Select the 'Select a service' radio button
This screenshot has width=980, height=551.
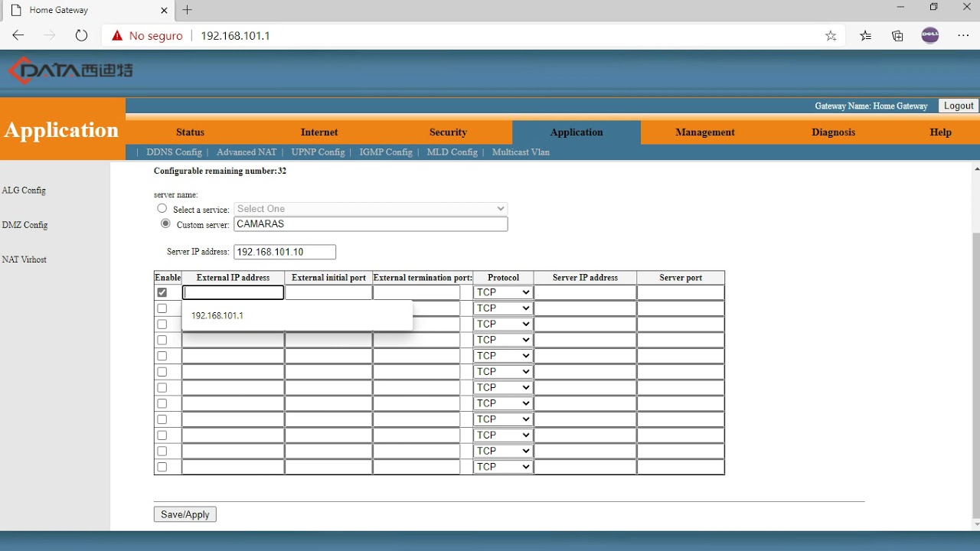tap(162, 208)
